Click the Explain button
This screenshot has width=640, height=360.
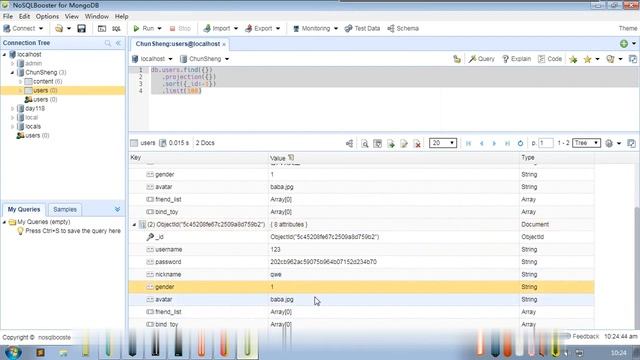[516, 59]
